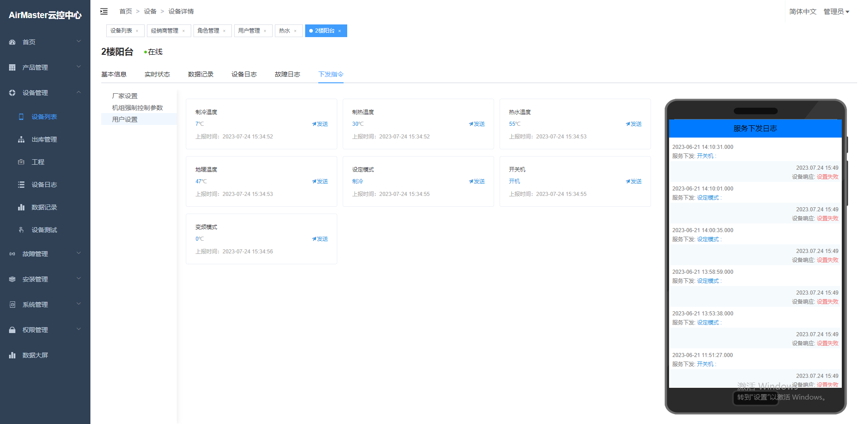
Task: Open the 简体中文 language selector
Action: pos(803,12)
